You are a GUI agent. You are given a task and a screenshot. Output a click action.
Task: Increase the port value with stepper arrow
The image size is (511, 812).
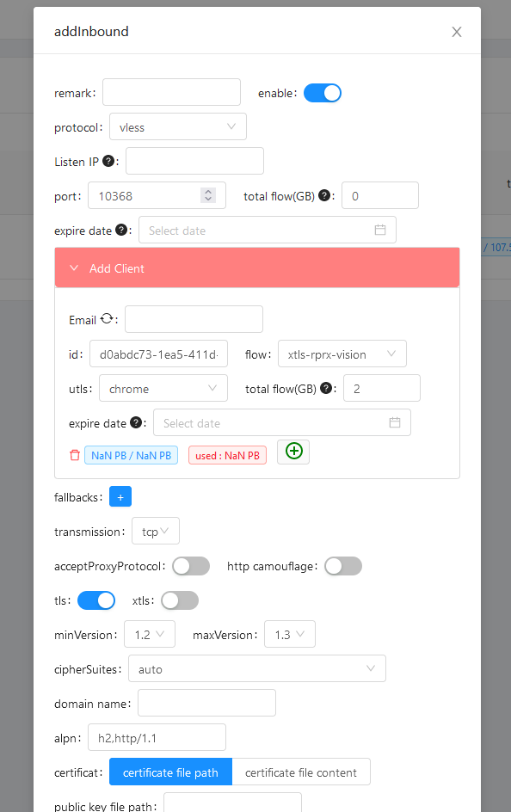(x=208, y=191)
